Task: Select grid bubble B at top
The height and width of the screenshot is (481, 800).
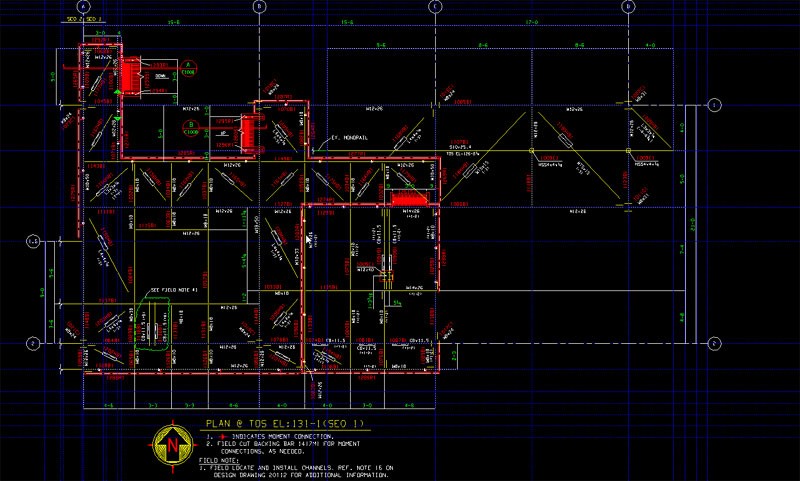Action: click(x=259, y=6)
